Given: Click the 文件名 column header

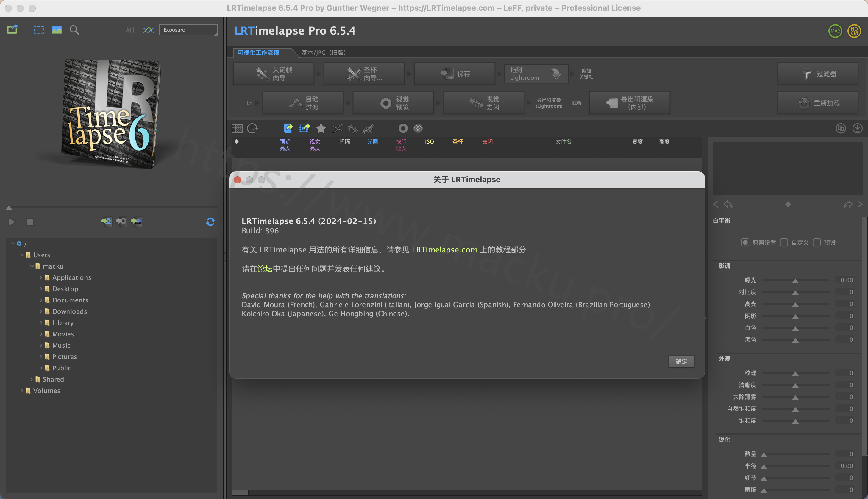Looking at the screenshot, I should (563, 141).
